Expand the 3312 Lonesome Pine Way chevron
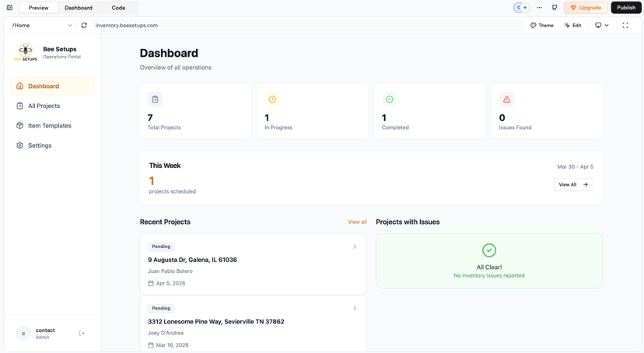 click(x=355, y=308)
